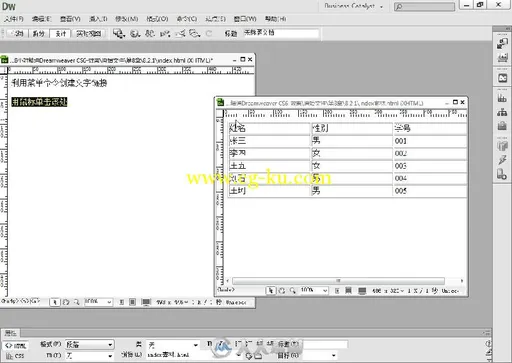Click the Refresh design view icon

(209, 33)
